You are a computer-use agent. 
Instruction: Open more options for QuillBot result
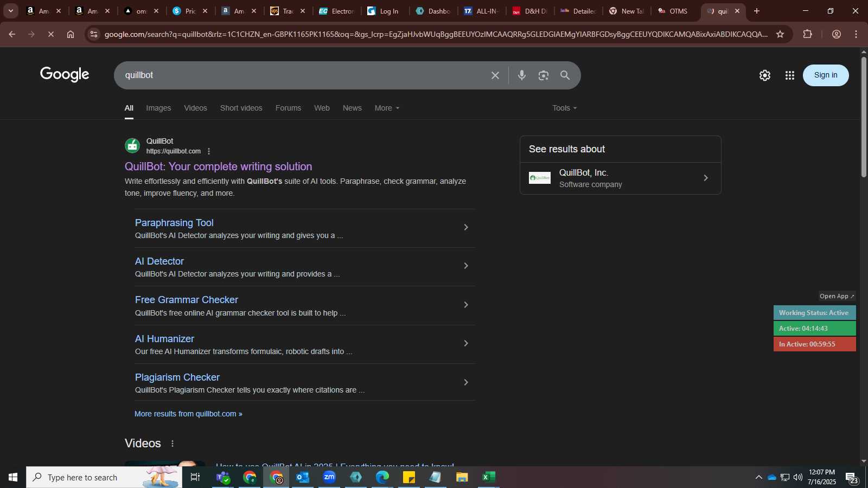[209, 151]
